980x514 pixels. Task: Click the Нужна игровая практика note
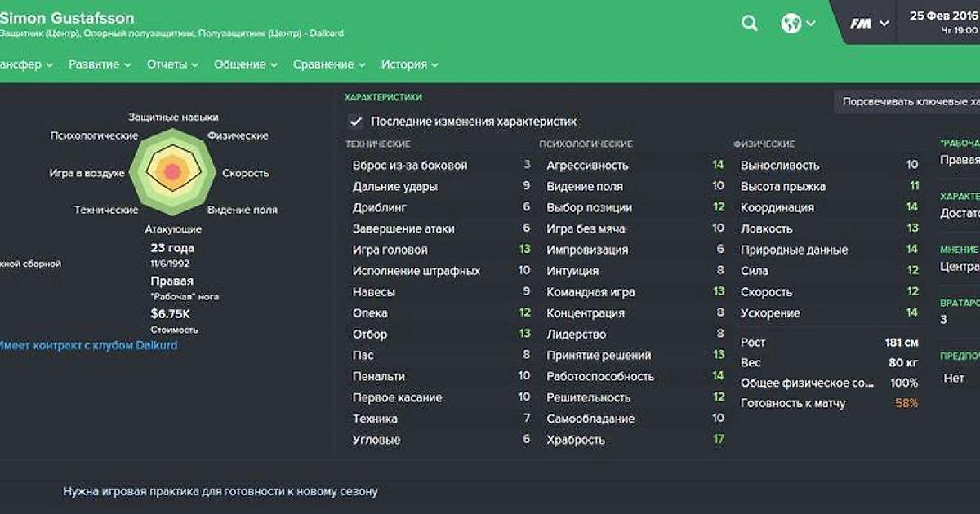(220, 491)
